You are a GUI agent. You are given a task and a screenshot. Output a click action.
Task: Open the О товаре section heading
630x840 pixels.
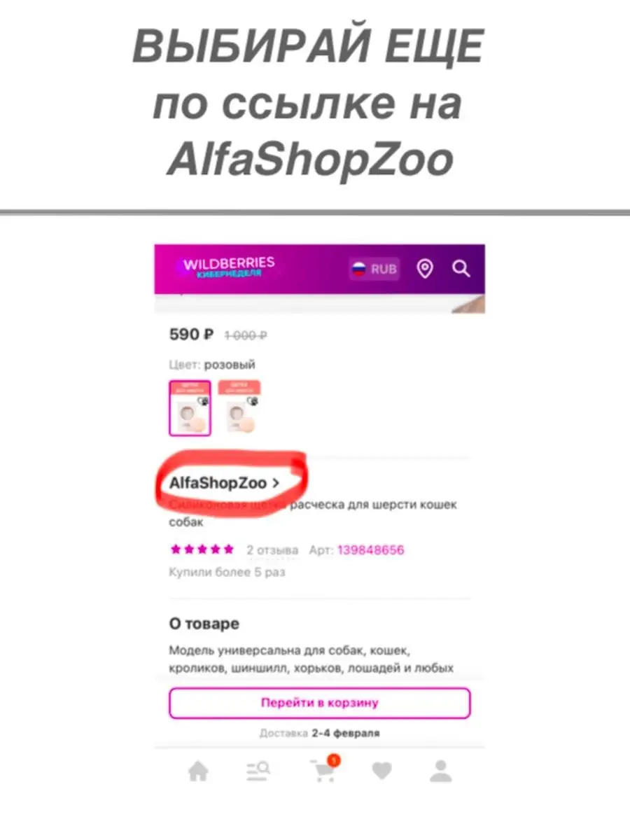(x=204, y=623)
